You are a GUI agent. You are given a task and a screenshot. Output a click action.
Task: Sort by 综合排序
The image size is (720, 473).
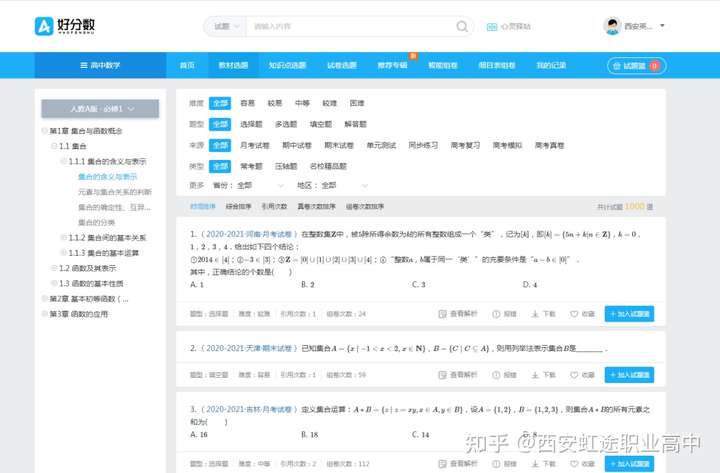click(x=238, y=207)
